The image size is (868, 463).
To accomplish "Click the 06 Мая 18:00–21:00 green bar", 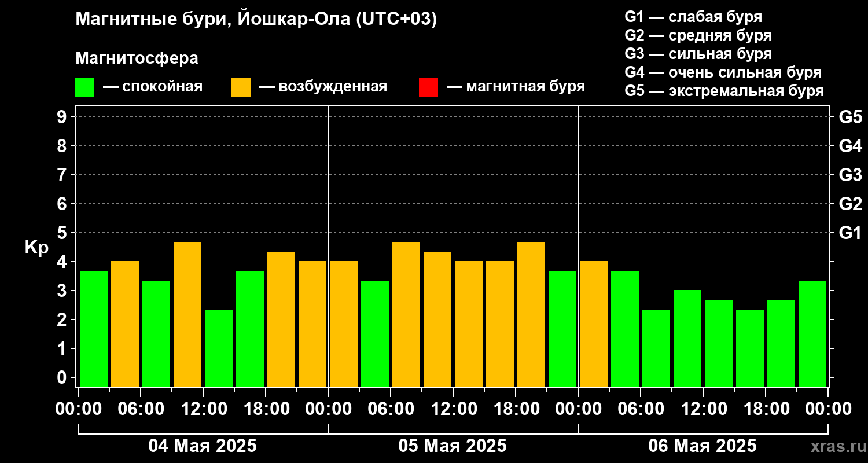I will click(x=781, y=343).
